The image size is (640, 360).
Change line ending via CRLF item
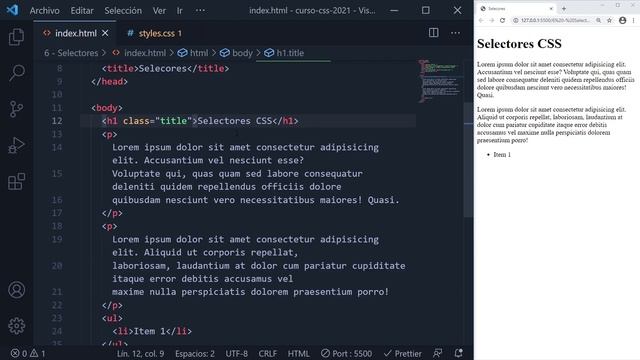tap(268, 353)
